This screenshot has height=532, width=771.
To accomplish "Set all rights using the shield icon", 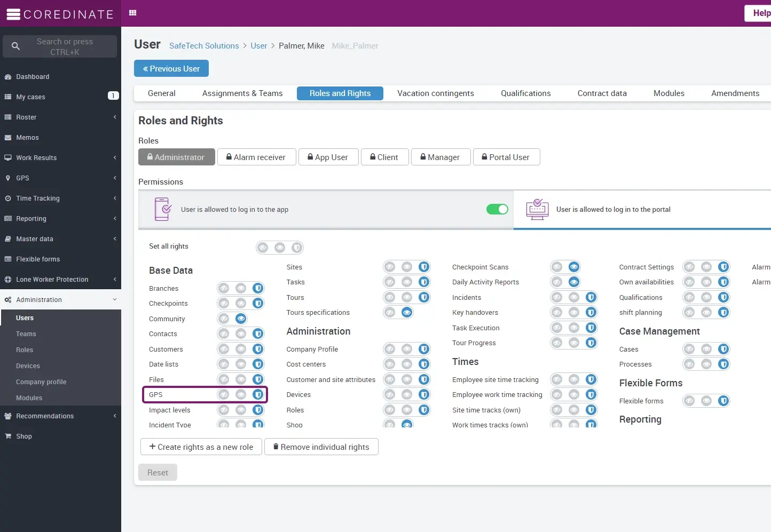I will (x=297, y=248).
